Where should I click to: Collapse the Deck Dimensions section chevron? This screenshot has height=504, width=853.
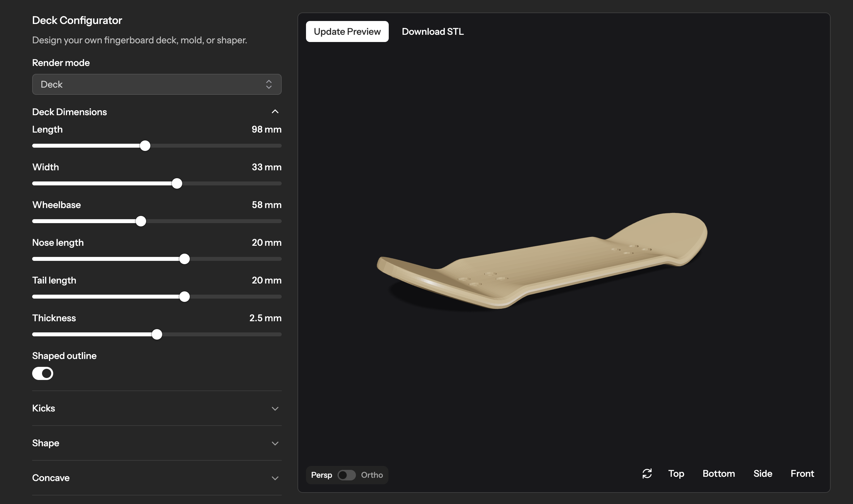275,111
